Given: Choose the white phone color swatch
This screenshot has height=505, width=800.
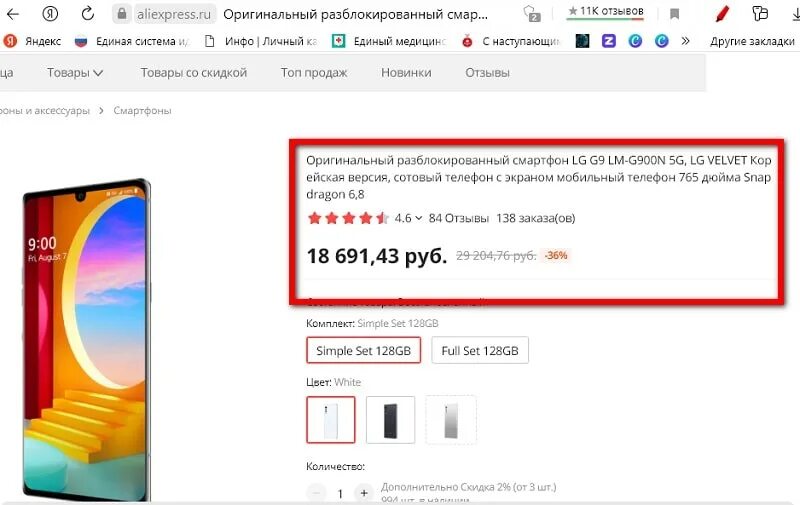Looking at the screenshot, I should pyautogui.click(x=331, y=420).
